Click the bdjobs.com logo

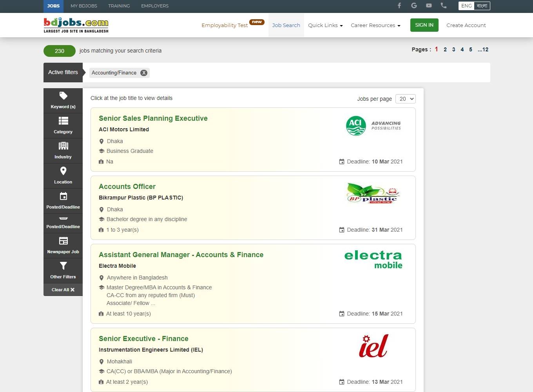[76, 25]
